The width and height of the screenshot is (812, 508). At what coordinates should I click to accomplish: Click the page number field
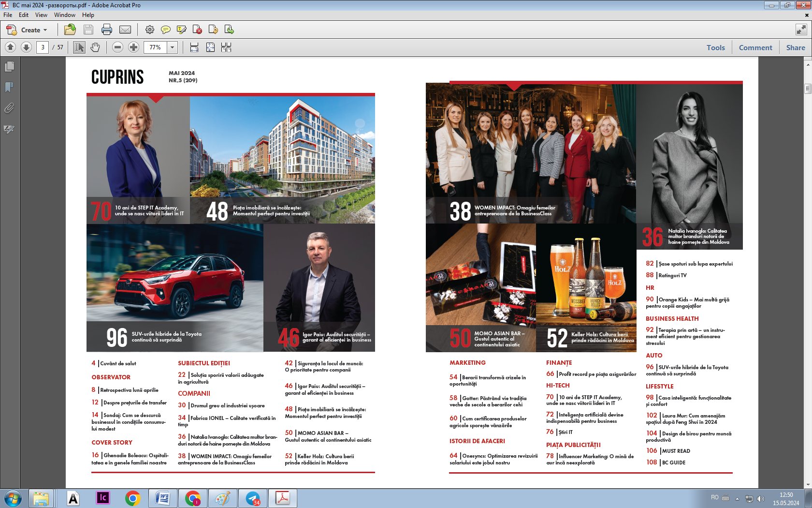43,47
